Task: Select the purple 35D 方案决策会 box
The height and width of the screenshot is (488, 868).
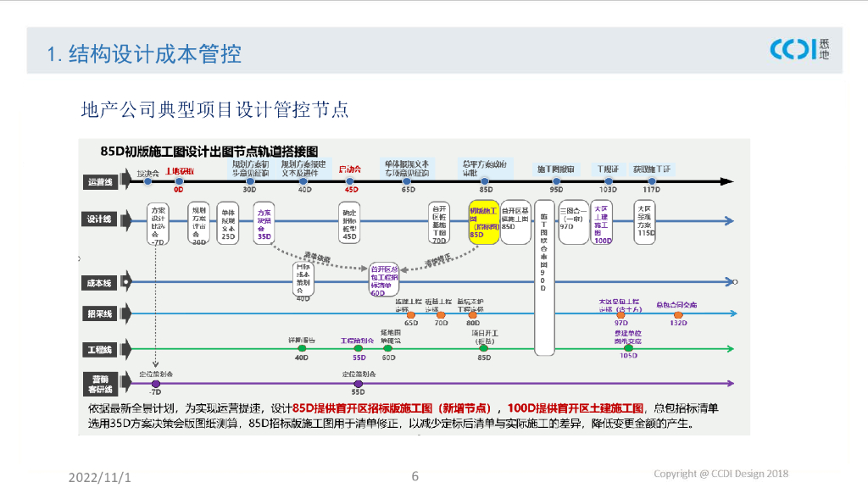Action: [x=264, y=223]
